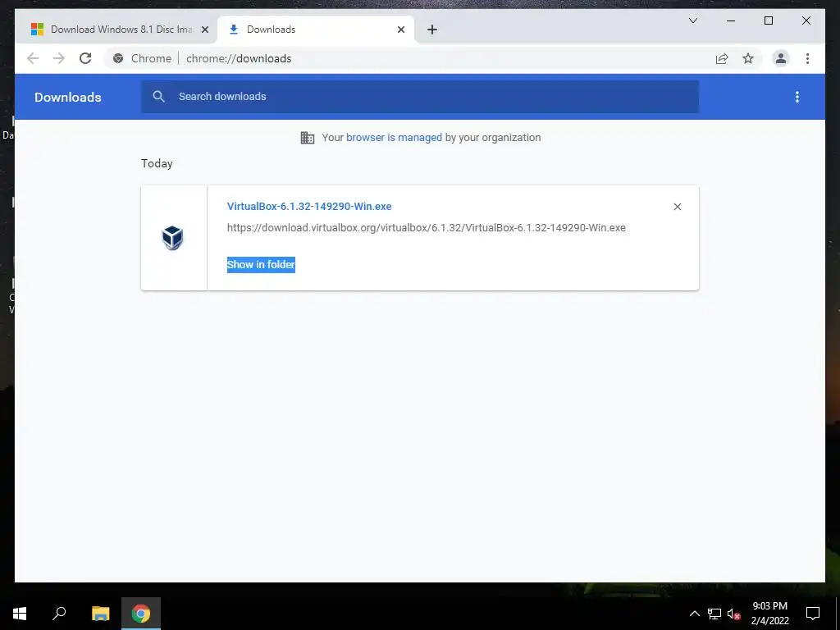Open the muted volume tray icon
The width and height of the screenshot is (840, 630).
[x=733, y=614]
